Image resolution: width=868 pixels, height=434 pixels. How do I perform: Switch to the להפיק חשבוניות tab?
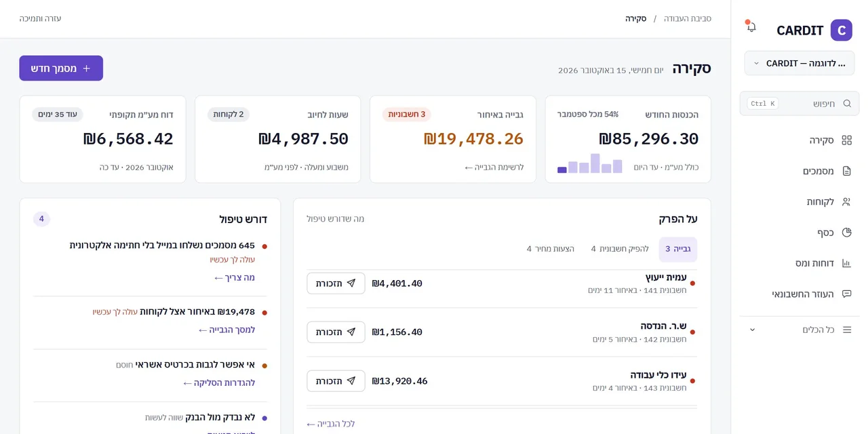click(x=620, y=249)
